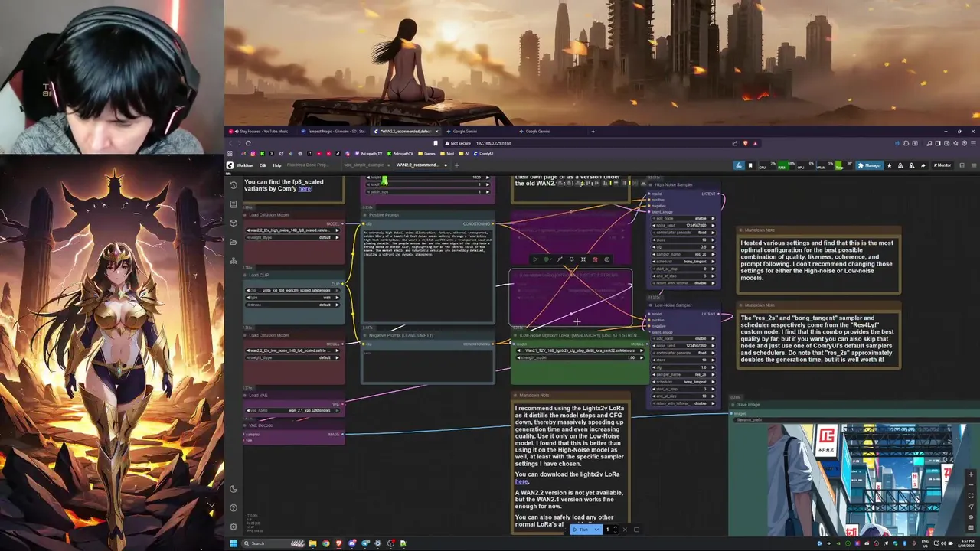Open vae_name dropdown in Load VAE
Screen dimensions: 980x551
[x=292, y=410]
